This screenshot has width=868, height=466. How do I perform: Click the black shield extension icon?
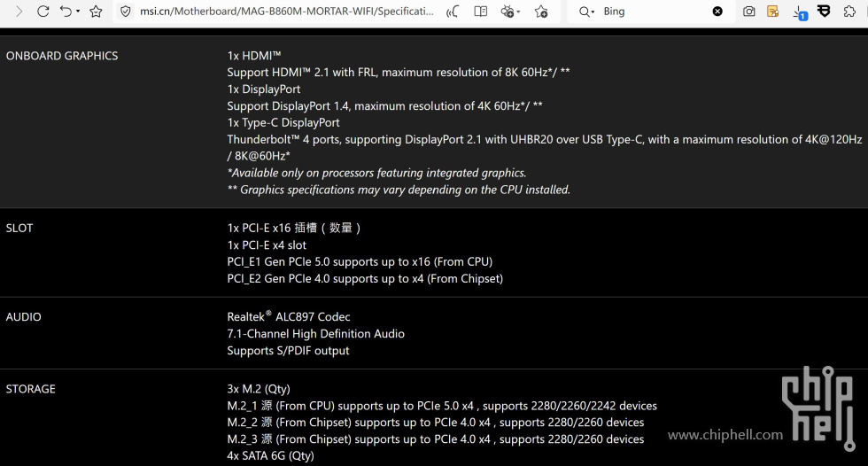click(824, 12)
